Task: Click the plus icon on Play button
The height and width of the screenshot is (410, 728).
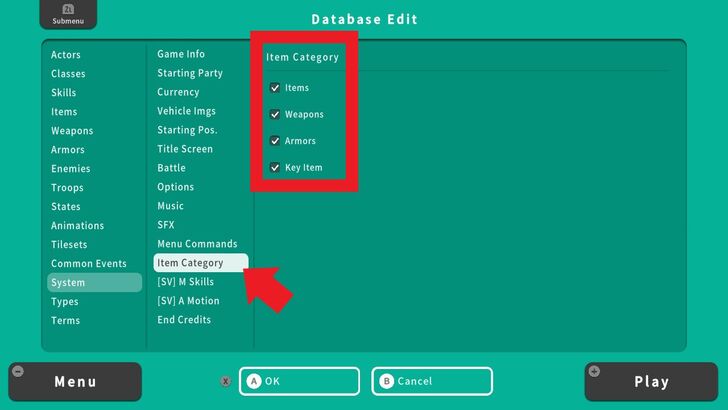Action: pyautogui.click(x=595, y=372)
